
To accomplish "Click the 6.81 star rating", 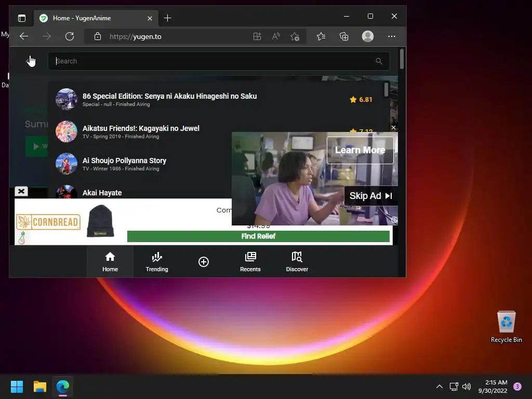I will [361, 99].
